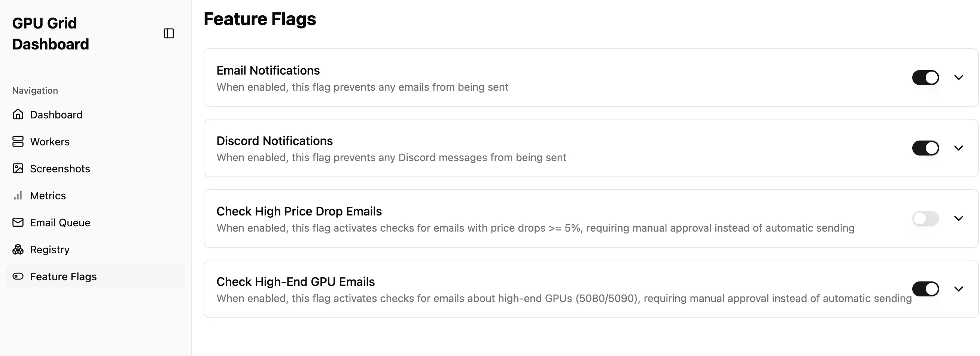980x356 pixels.
Task: Open the Email Queue page link
Action: 60,223
